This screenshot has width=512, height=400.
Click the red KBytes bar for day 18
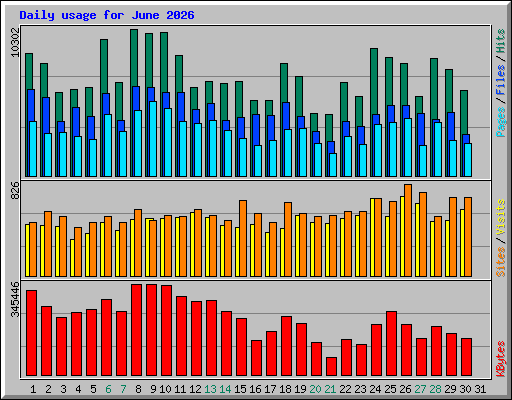286,346
